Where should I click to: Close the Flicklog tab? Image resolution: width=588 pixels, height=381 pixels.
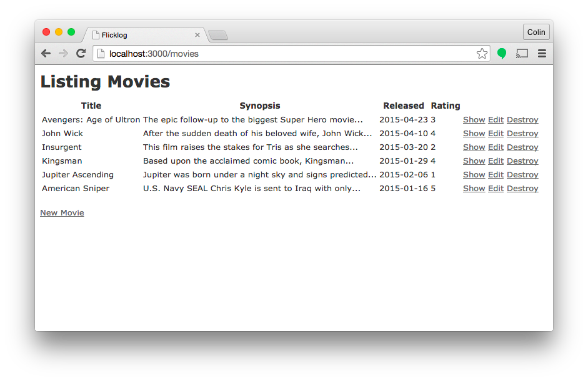[x=197, y=35]
